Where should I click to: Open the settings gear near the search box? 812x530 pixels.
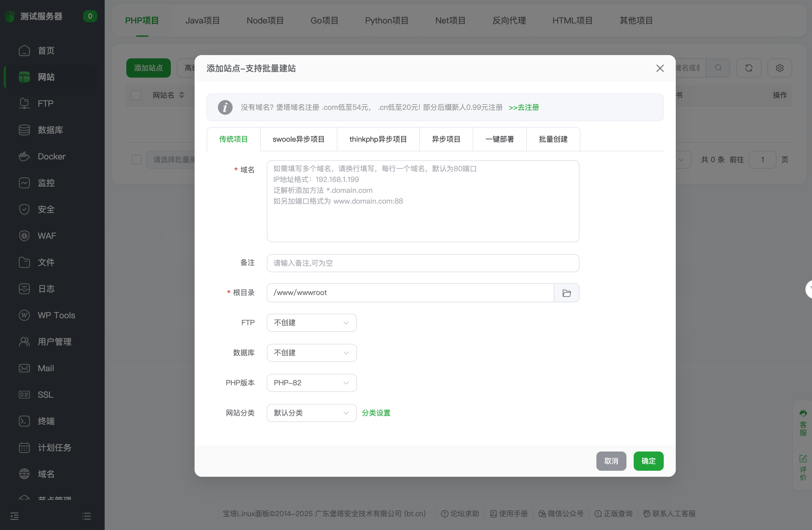[780, 68]
